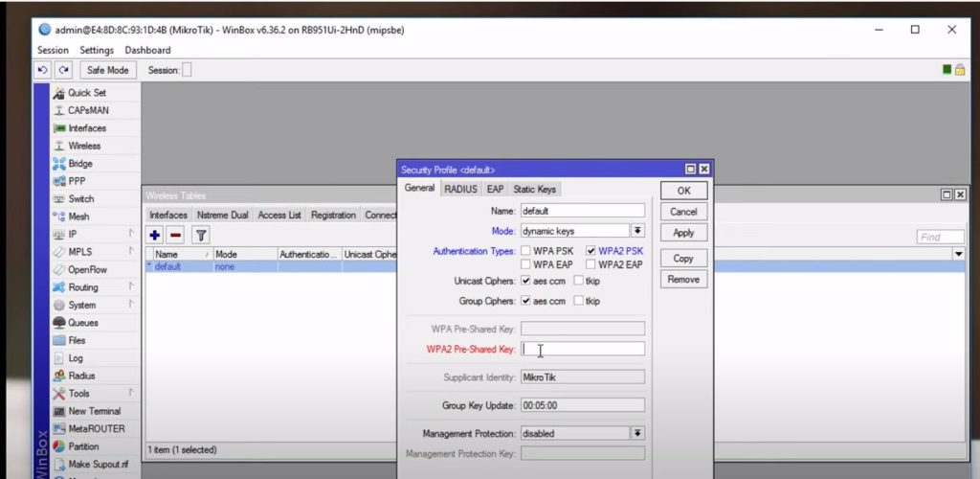The image size is (980, 479).
Task: Switch to the Static Keys tab
Action: coord(534,189)
